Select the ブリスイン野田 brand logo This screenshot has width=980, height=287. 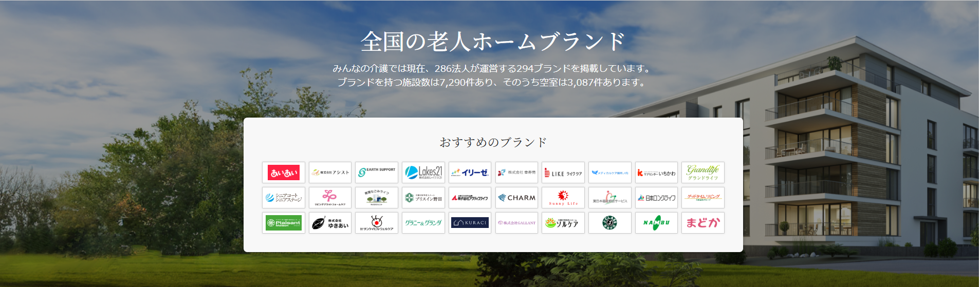[x=423, y=198]
